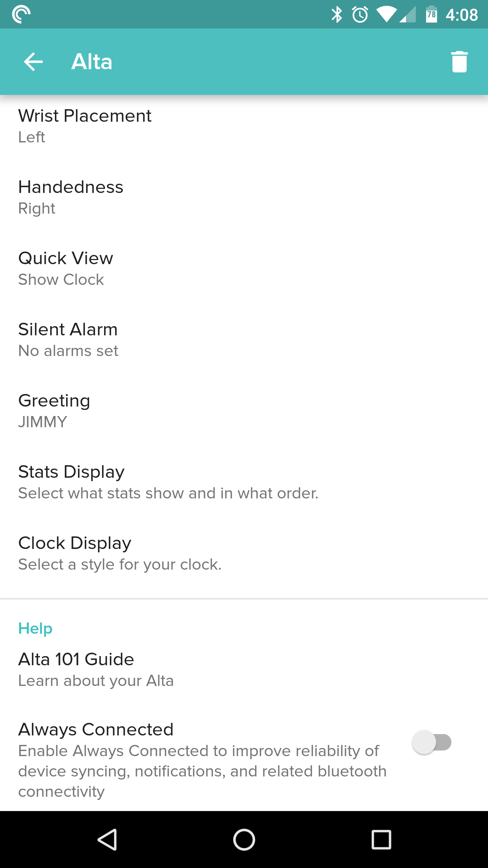Tap the Help section header

(35, 628)
